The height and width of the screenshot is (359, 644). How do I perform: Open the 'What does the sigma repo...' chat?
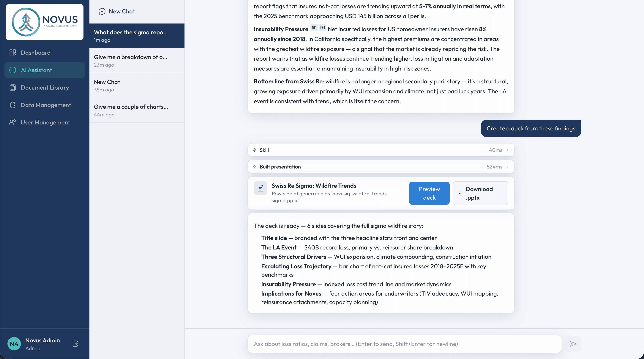pos(137,36)
